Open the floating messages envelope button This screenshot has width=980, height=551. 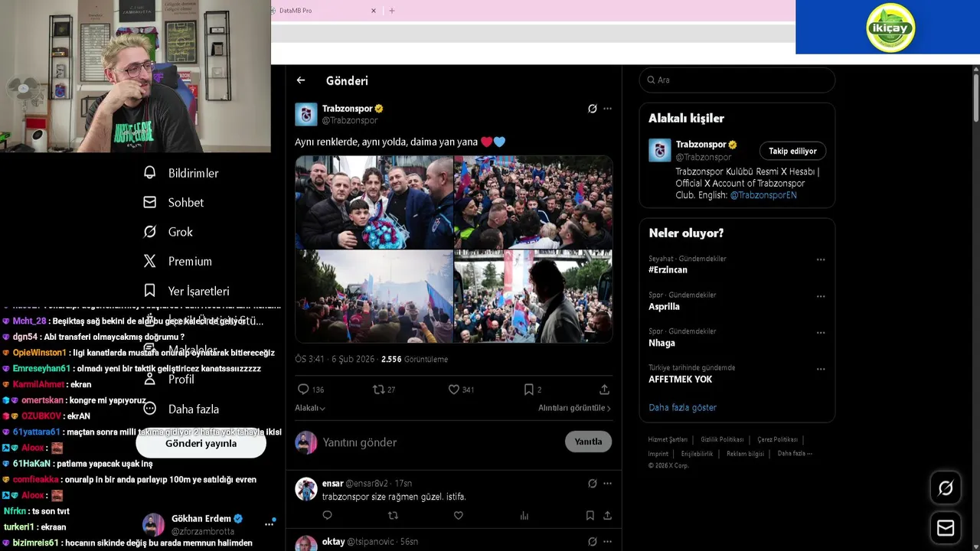[x=946, y=528]
